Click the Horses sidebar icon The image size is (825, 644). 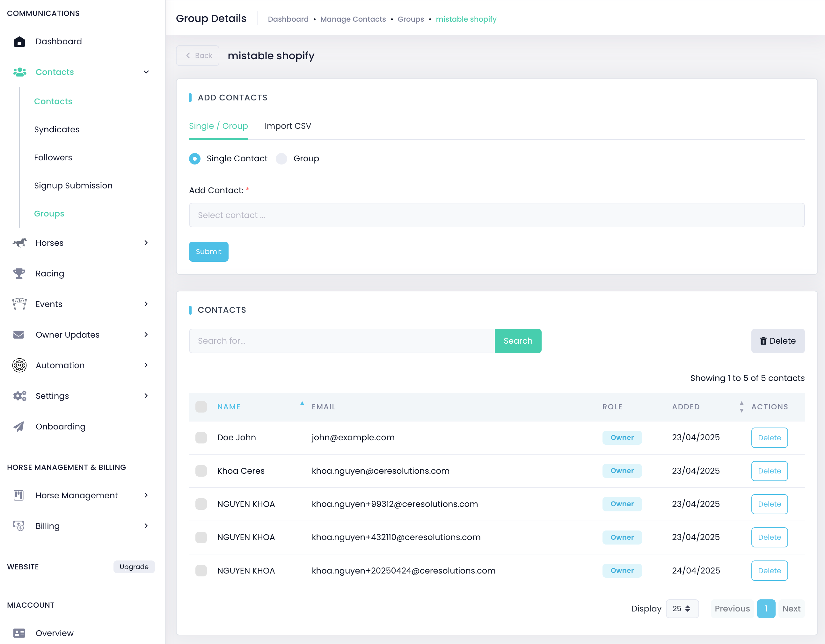click(x=19, y=243)
